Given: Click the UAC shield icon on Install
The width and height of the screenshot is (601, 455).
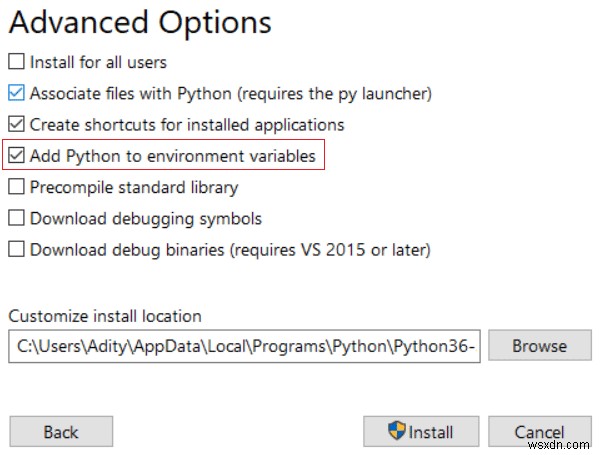Looking at the screenshot, I should 397,432.
